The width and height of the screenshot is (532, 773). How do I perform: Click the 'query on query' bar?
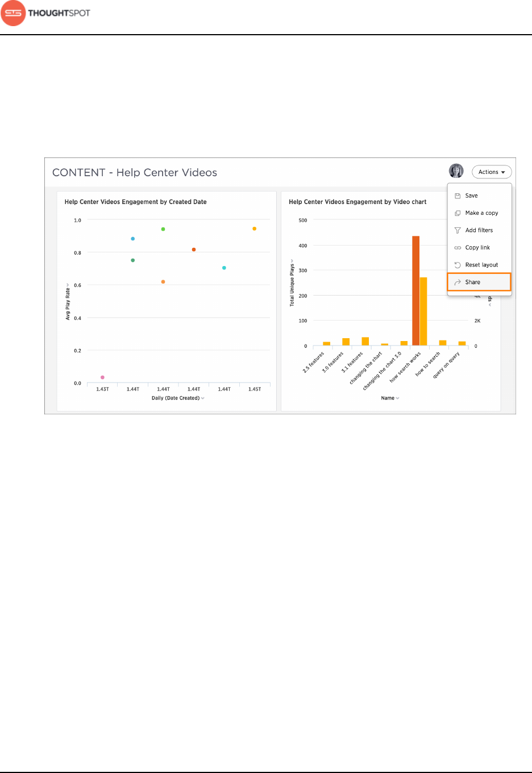[x=462, y=343]
